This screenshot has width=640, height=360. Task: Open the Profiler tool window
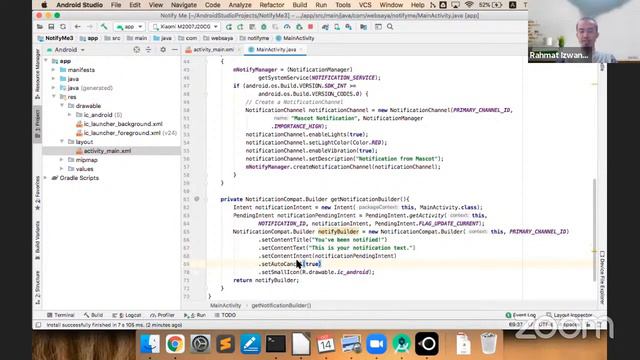tap(162, 315)
